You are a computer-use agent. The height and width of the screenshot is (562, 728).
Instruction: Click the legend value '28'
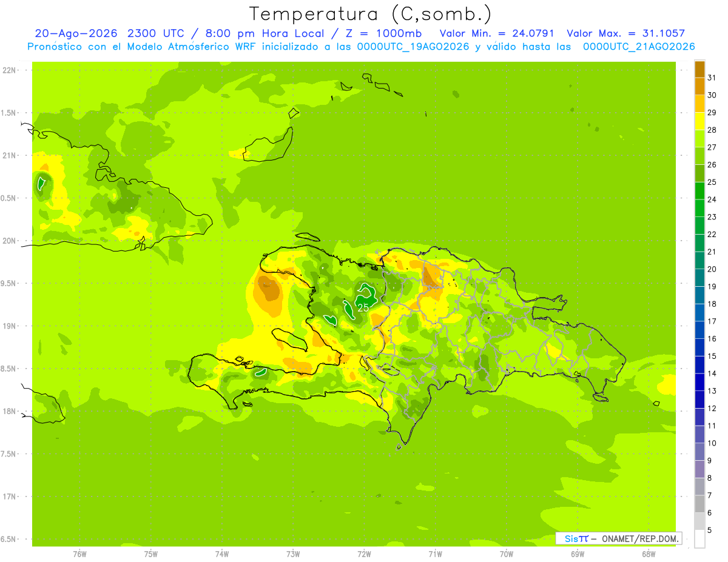(712, 130)
